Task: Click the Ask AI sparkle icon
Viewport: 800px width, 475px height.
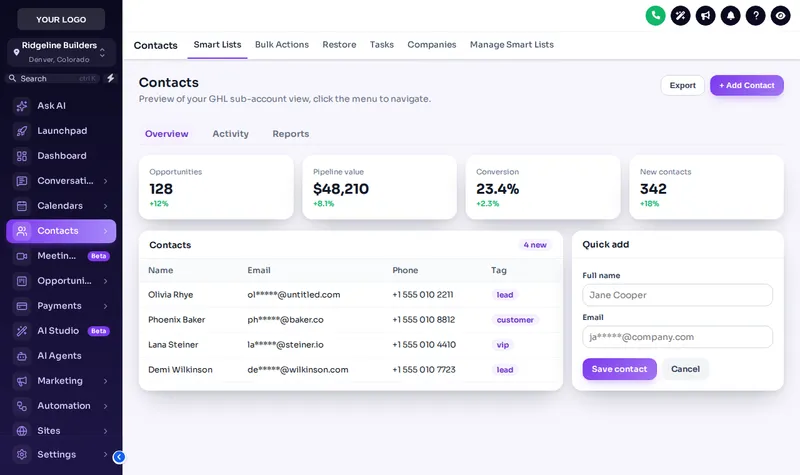Action: 22,106
